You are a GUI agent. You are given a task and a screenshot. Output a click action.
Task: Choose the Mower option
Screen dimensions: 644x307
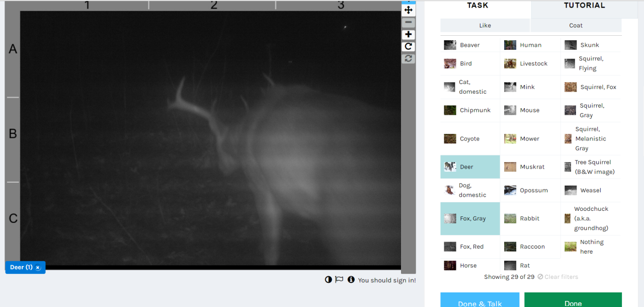pyautogui.click(x=531, y=139)
